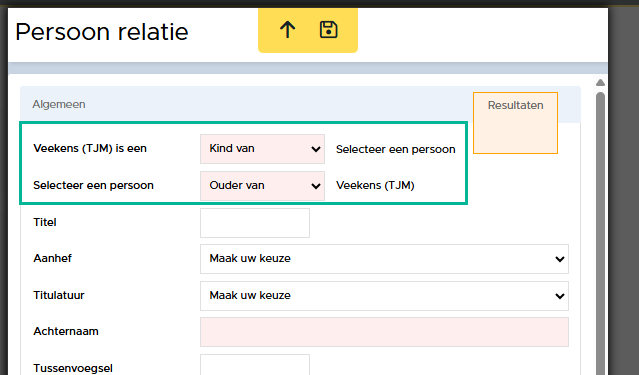Open the 'Kind van' relation dropdown

coord(262,149)
